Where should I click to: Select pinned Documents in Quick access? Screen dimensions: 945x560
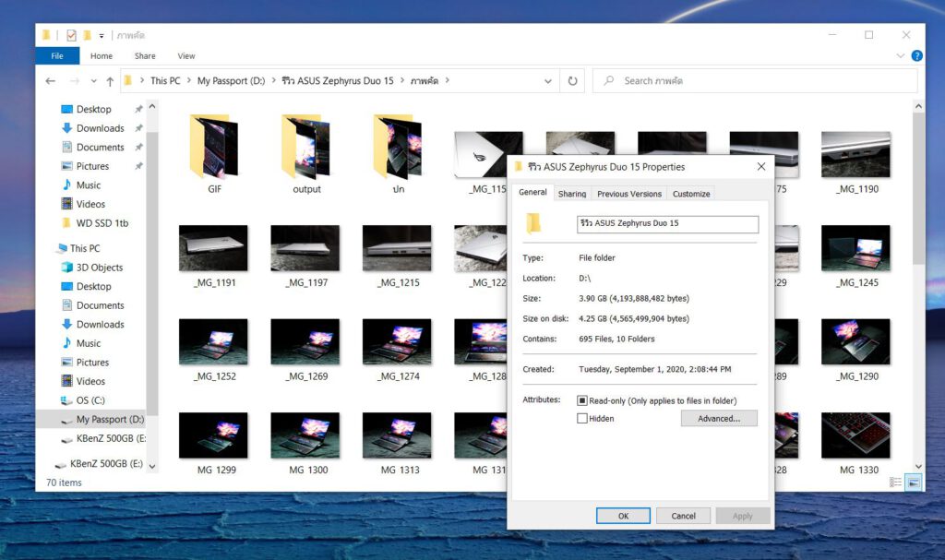[x=100, y=147]
